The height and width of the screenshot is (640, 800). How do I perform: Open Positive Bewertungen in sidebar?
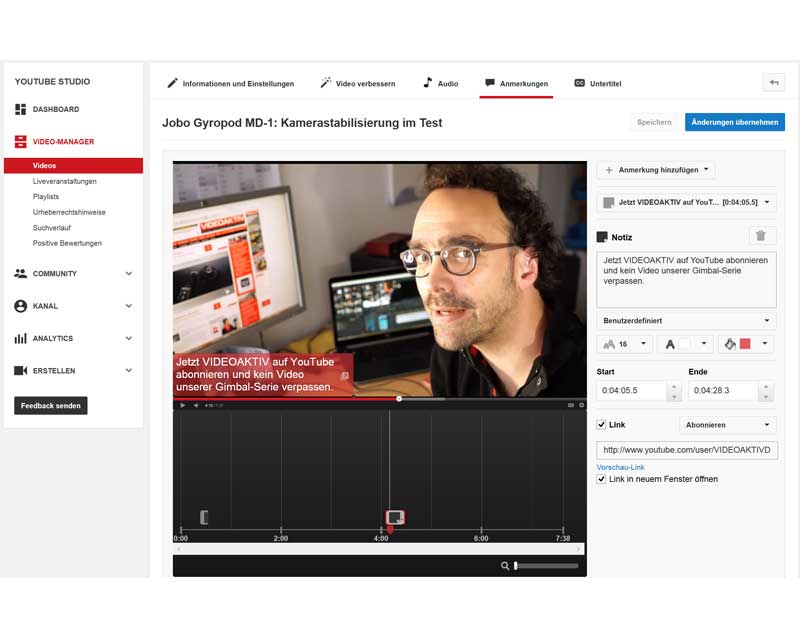coord(67,243)
